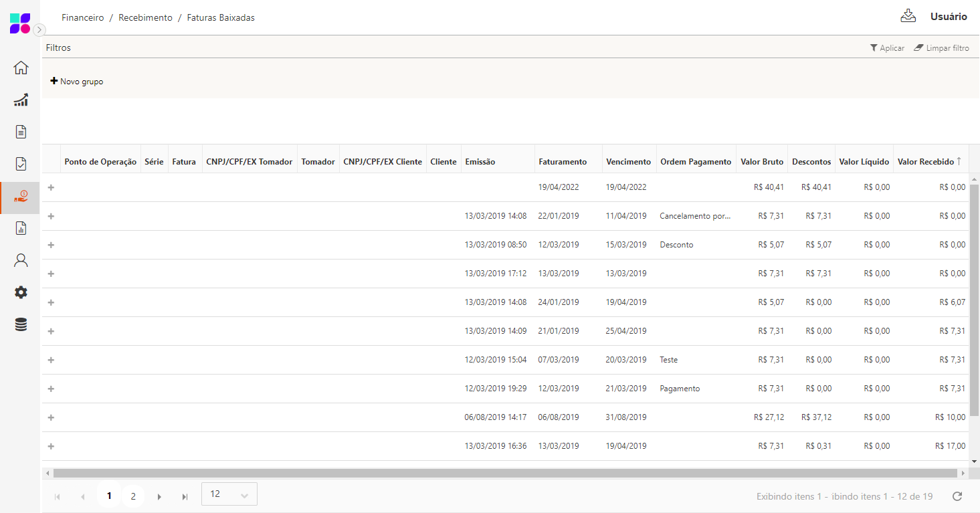980x513 pixels.
Task: Open the user profile sidebar icon
Action: 21,260
